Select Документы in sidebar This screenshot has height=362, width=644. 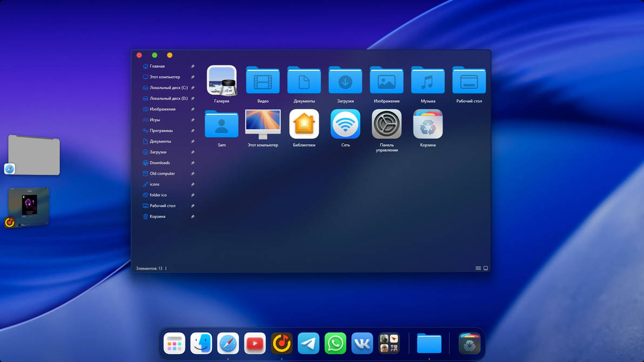coord(160,142)
